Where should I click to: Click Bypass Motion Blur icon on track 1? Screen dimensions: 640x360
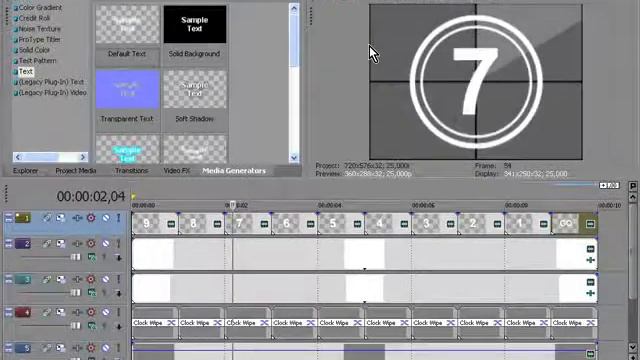pos(47,218)
